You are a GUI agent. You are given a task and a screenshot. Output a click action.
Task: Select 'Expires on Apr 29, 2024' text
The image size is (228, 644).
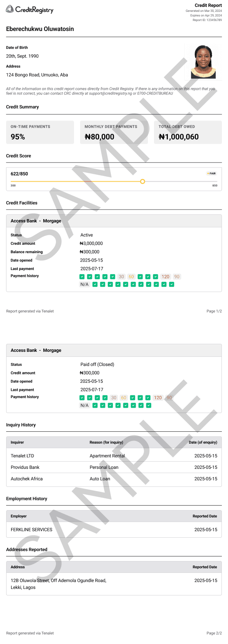click(x=206, y=15)
